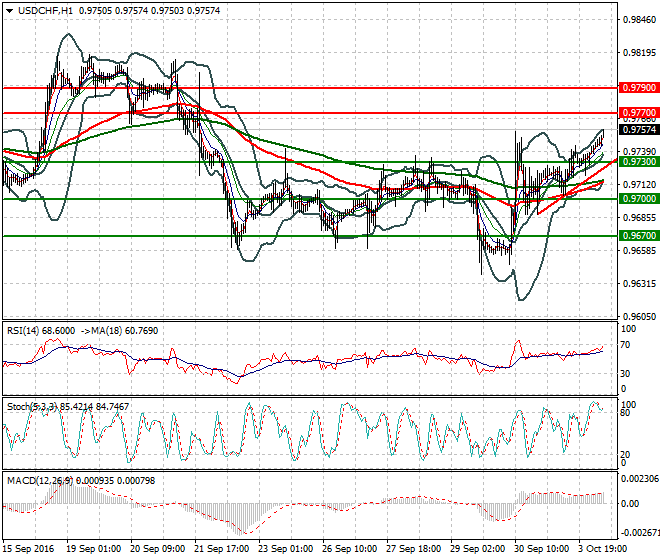The image size is (660, 560).
Task: Click the green 0.97000 support level label
Action: [x=639, y=199]
